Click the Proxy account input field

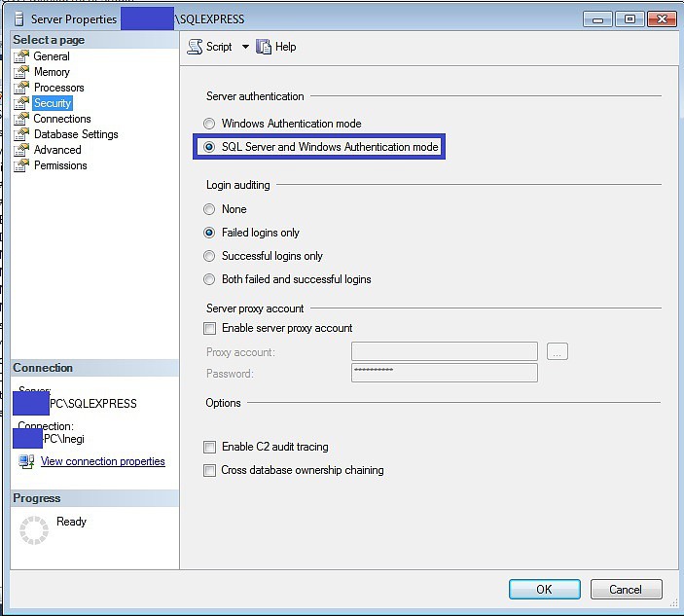[x=445, y=351]
